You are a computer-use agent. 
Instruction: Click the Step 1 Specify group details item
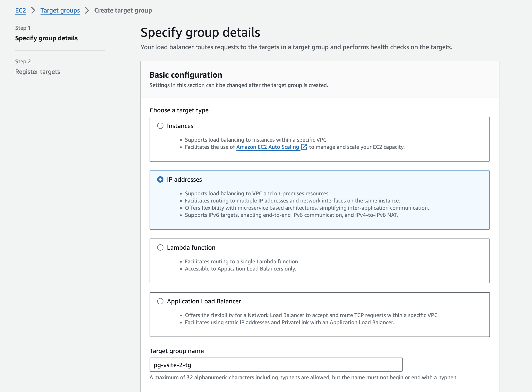click(46, 38)
